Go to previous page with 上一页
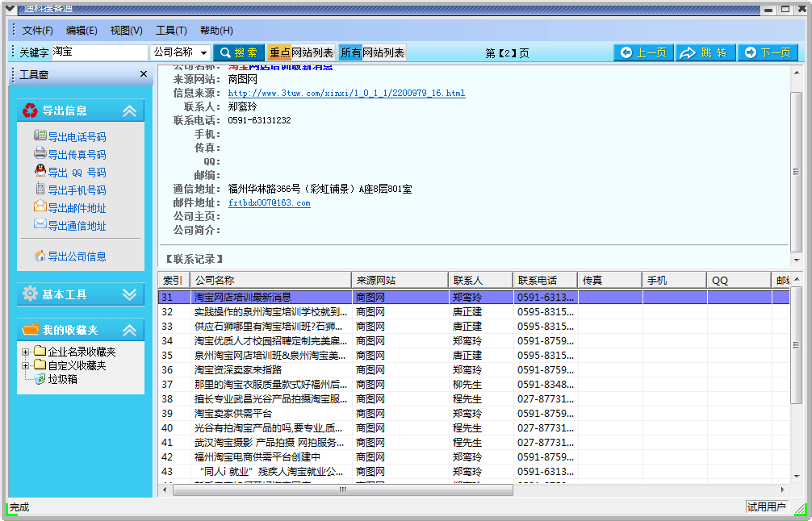Image resolution: width=812 pixels, height=521 pixels. pos(643,52)
